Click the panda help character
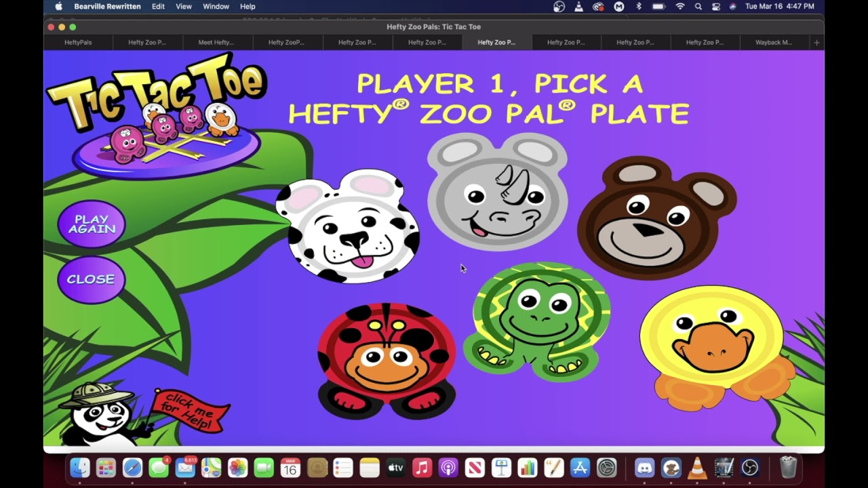 [x=102, y=414]
